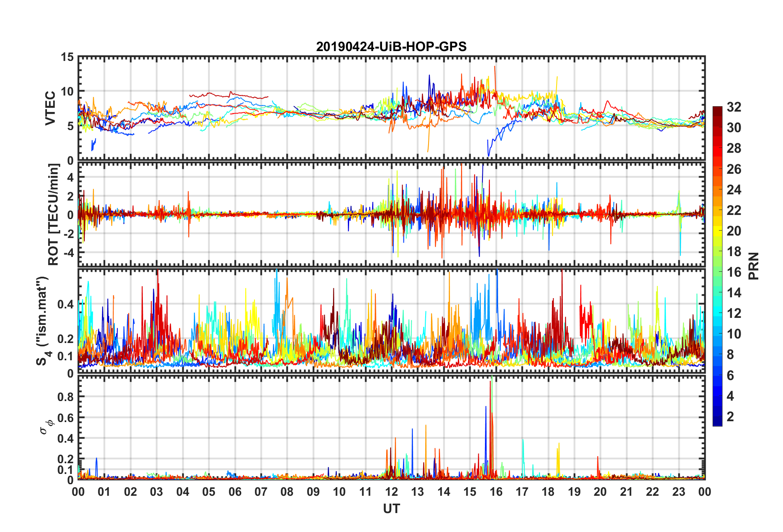Image resolution: width=783 pixels, height=532 pixels.
Task: Click the UT x-axis label
Action: [x=391, y=509]
